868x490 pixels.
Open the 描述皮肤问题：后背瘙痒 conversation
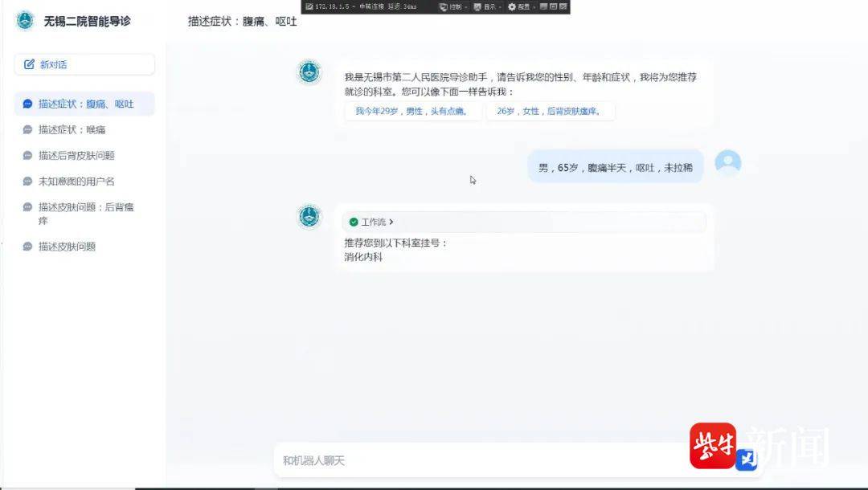[x=84, y=214]
